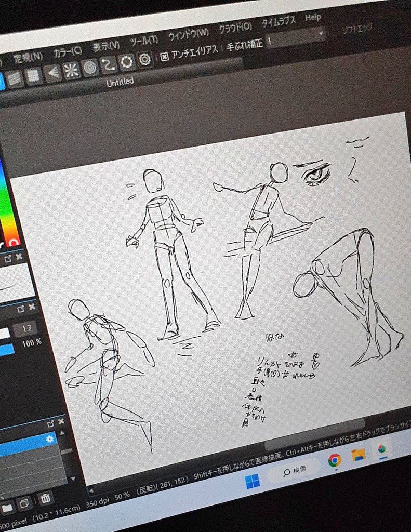The width and height of the screenshot is (411, 532).
Task: Select the grid snap icon
Action: point(33,76)
